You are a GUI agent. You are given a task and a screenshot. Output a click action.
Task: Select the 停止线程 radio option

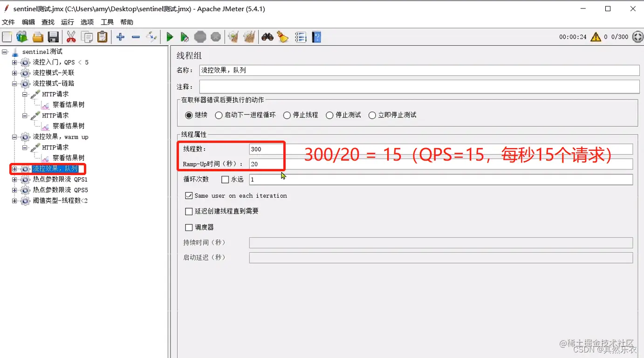(287, 115)
